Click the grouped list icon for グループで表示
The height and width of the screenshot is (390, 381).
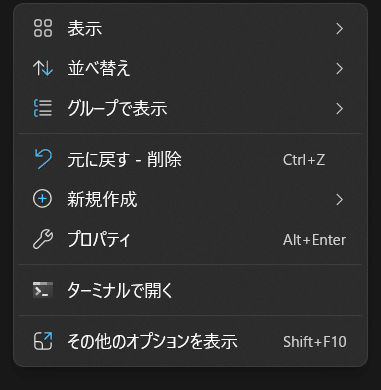coord(43,108)
